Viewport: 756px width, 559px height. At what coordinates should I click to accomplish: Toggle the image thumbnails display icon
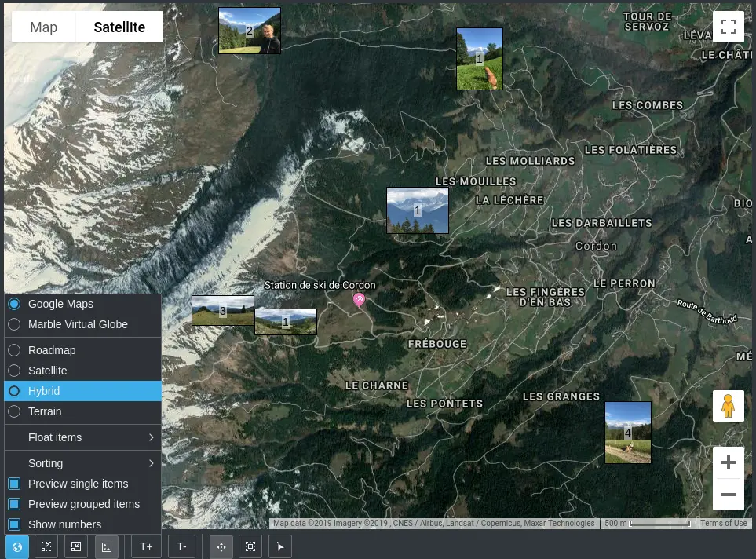point(106,546)
